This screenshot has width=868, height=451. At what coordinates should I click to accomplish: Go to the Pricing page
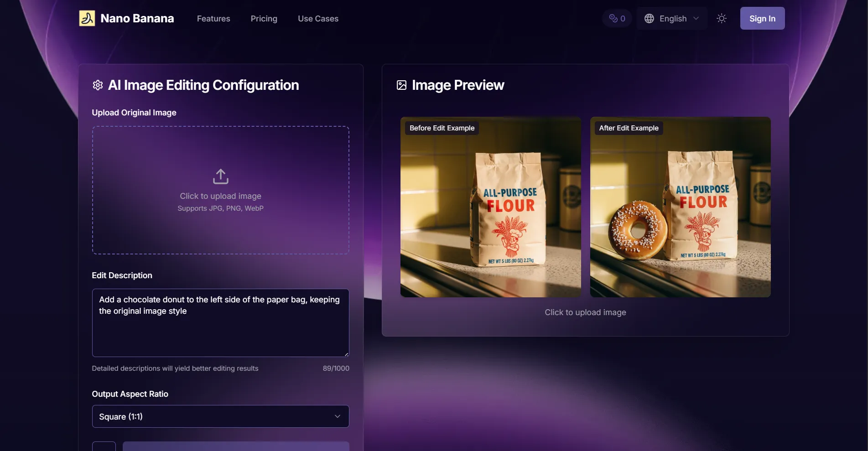point(264,19)
